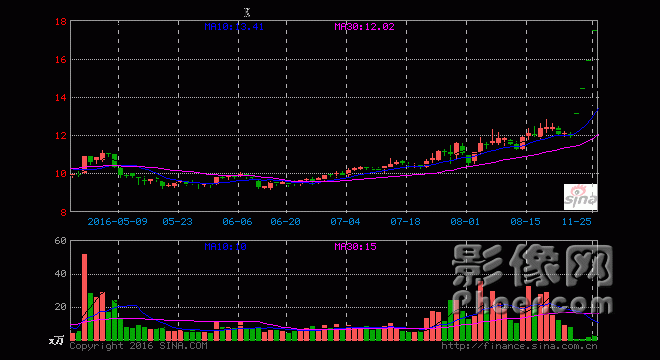Click the price axis value 8

[x=64, y=212]
